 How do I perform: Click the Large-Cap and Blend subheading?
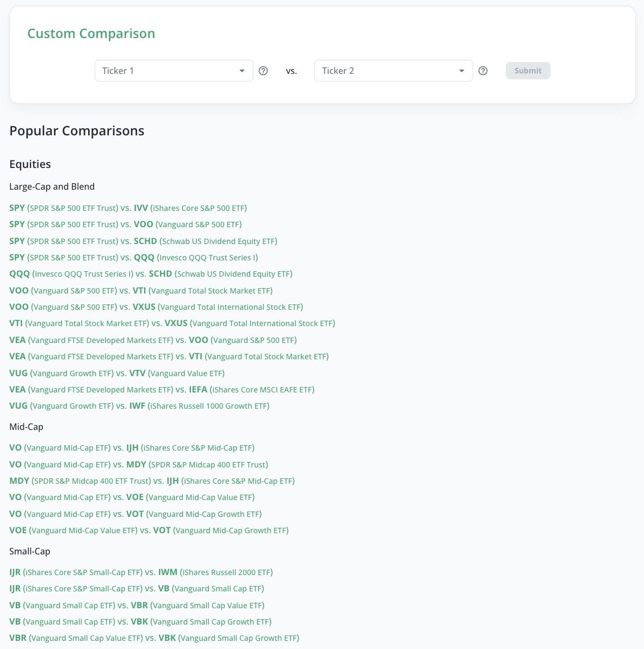pos(52,186)
